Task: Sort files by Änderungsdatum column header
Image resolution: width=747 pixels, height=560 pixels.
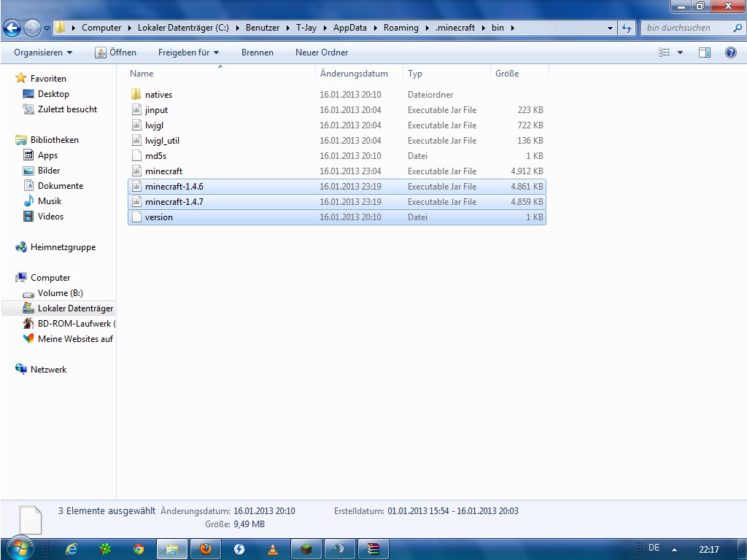Action: pos(354,74)
